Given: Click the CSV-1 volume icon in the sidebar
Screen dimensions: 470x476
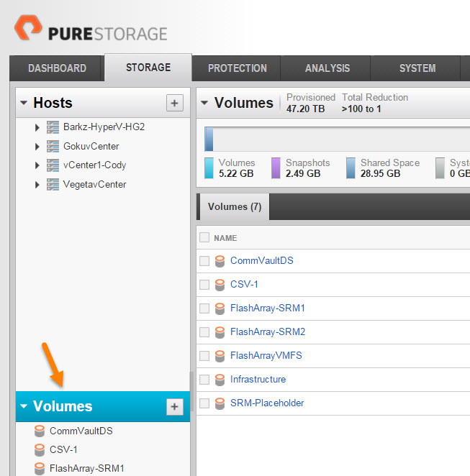Looking at the screenshot, I should point(40,450).
